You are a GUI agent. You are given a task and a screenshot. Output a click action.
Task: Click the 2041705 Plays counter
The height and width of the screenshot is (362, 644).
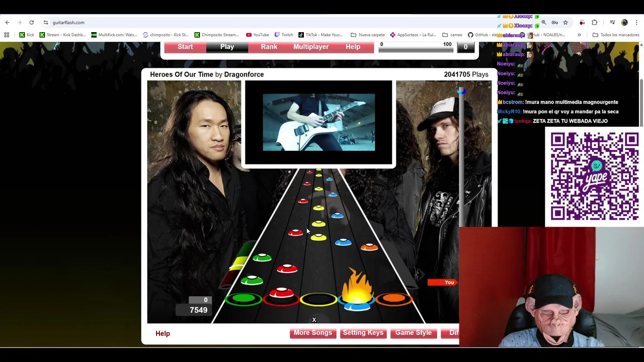466,74
